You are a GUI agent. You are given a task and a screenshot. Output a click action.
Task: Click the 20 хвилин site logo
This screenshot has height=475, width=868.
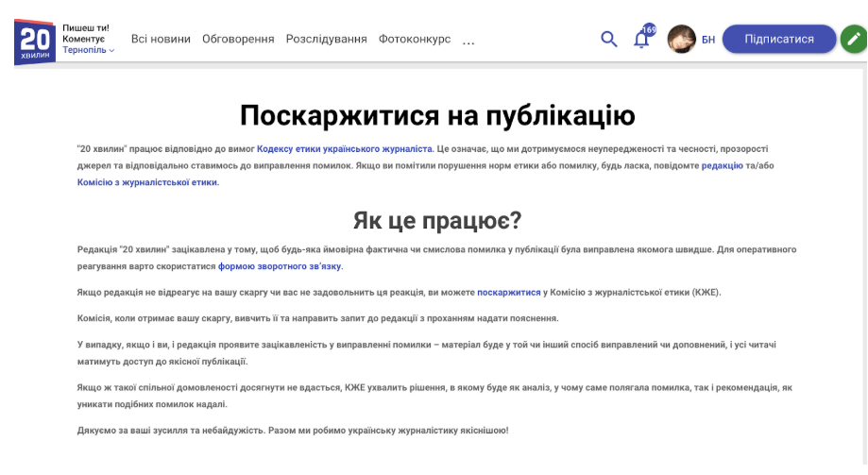click(x=35, y=41)
